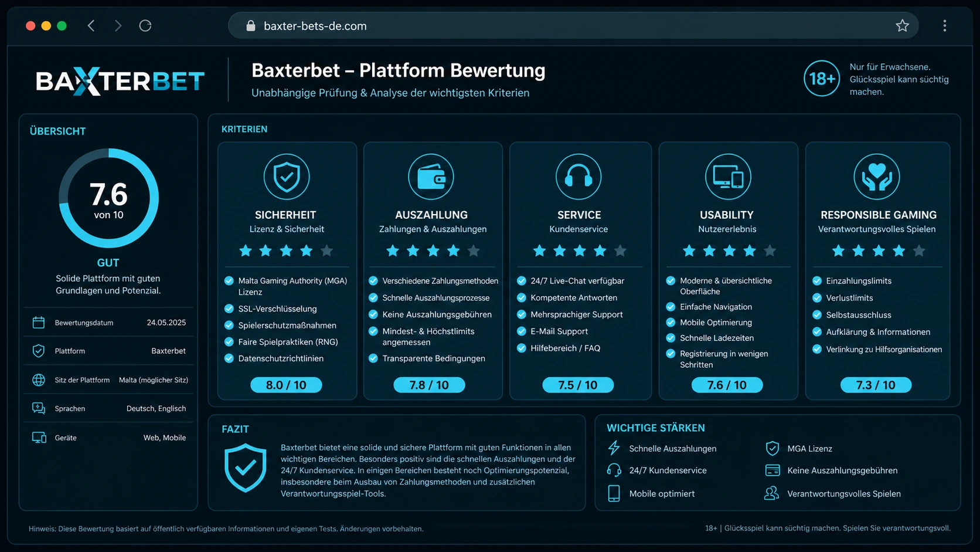
Task: Click headset icon for 24/7 Kundenservice
Action: (614, 470)
